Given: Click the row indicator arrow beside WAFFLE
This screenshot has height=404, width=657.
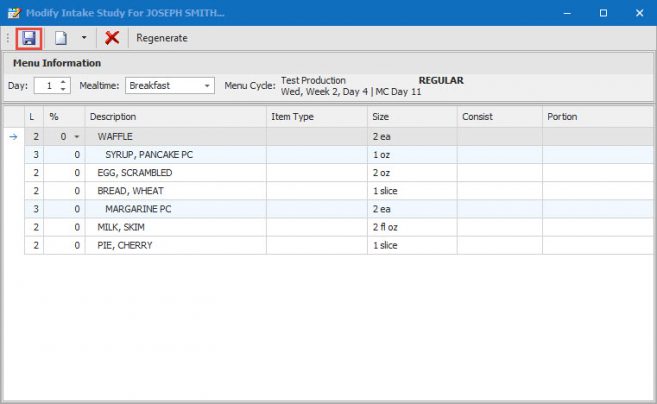Looking at the screenshot, I should (13, 137).
